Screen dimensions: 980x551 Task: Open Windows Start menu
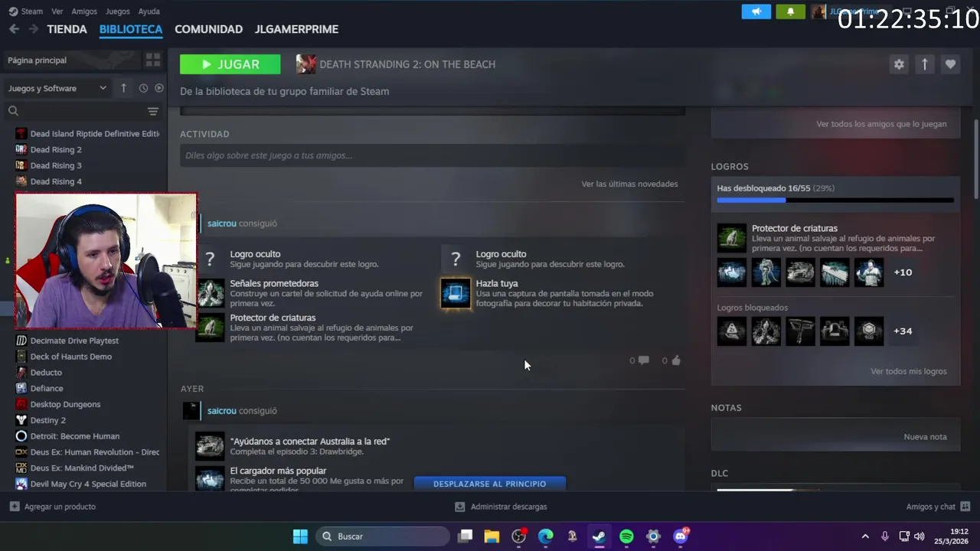(300, 536)
